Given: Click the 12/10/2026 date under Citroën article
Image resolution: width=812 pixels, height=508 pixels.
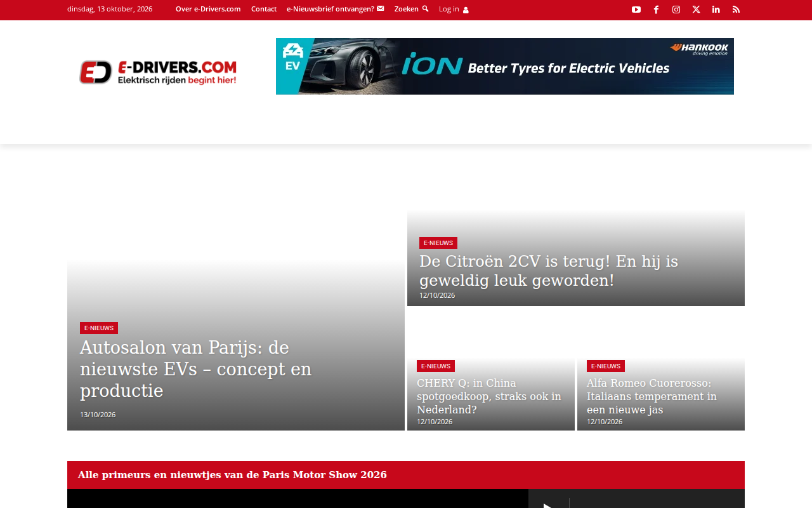Looking at the screenshot, I should pos(437,295).
